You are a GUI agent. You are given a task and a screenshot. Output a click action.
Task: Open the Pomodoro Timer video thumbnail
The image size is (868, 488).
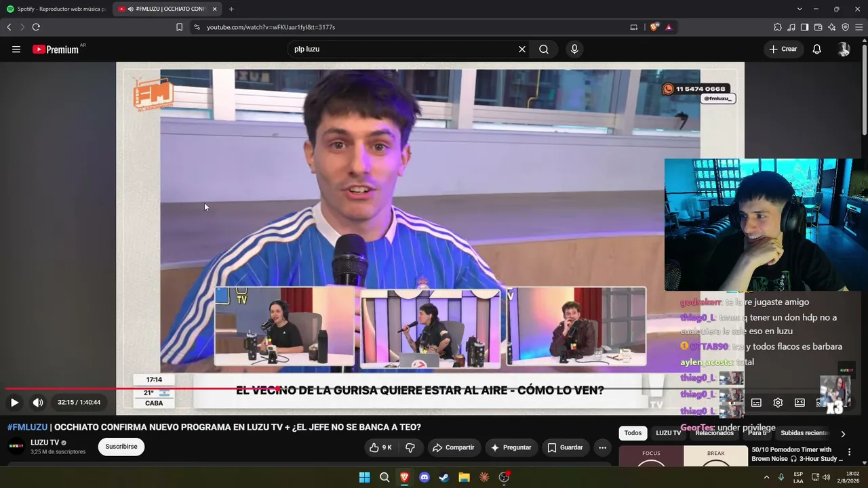coord(684,456)
